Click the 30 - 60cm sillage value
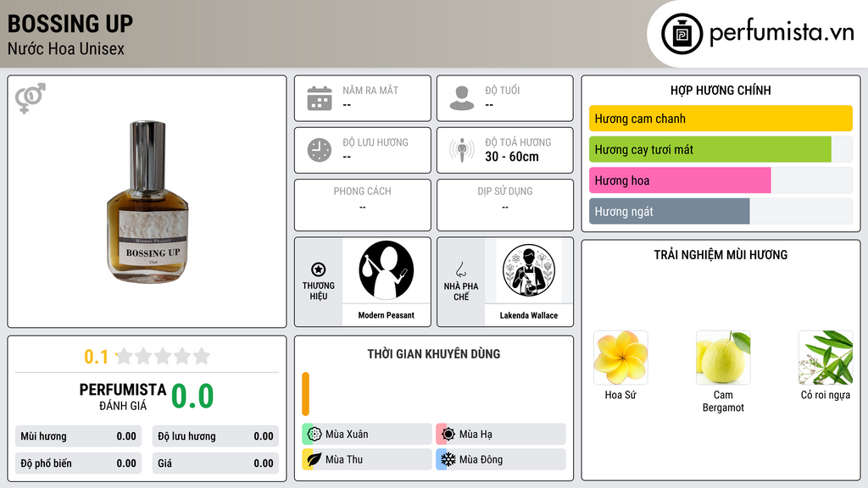Viewport: 868px width, 488px height. pyautogui.click(x=512, y=157)
